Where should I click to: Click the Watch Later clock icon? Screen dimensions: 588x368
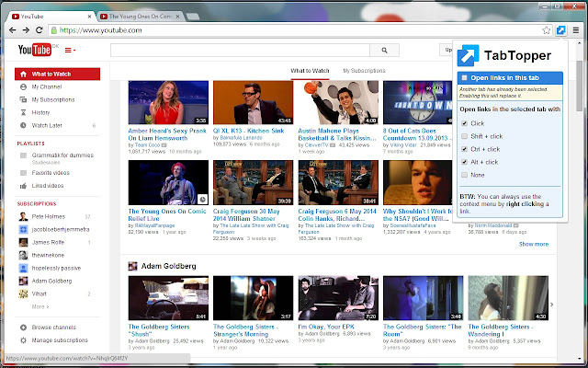pyautogui.click(x=23, y=125)
